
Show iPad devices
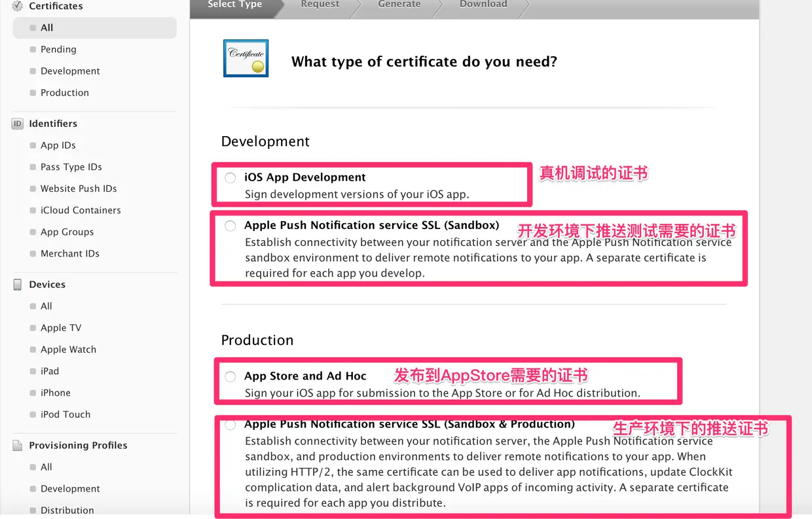[50, 370]
